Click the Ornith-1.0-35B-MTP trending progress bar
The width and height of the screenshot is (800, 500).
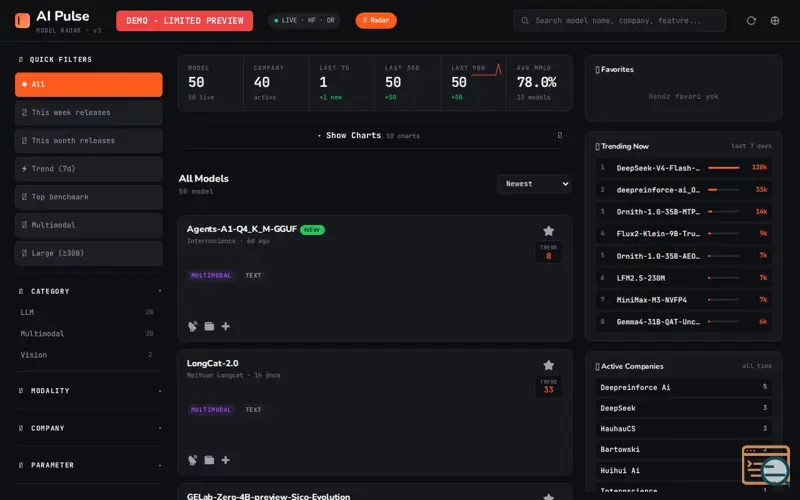coord(723,212)
